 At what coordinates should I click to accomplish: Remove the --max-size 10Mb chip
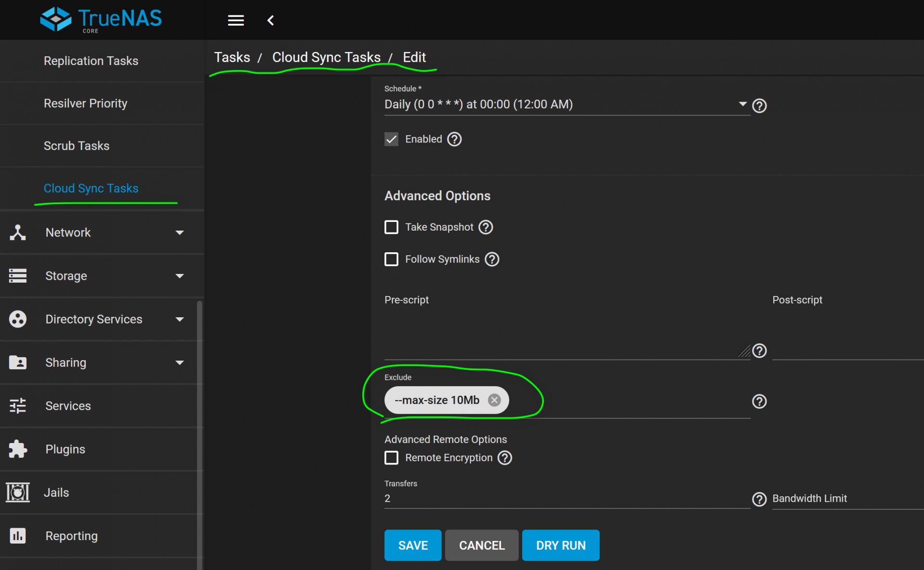coord(494,400)
